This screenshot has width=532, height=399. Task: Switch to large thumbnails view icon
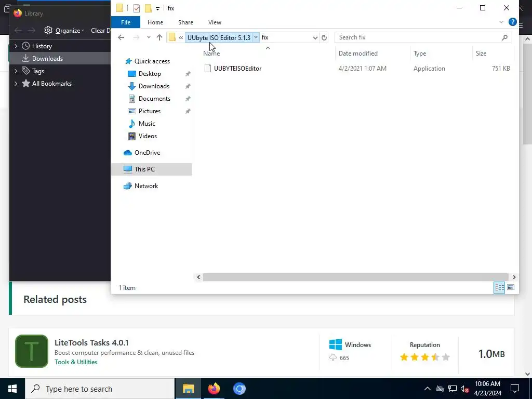pyautogui.click(x=511, y=287)
